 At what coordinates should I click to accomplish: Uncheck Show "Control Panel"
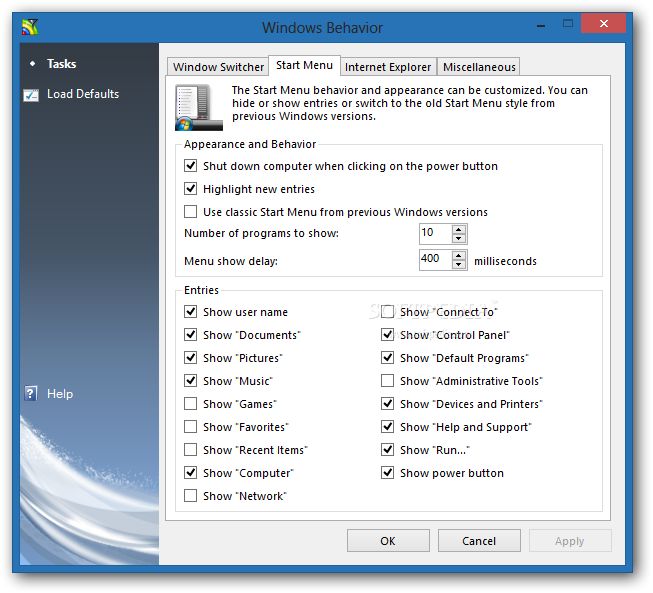(x=388, y=334)
